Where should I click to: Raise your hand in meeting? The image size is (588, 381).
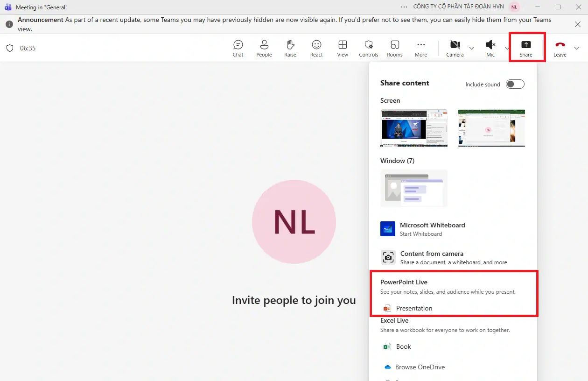pyautogui.click(x=290, y=48)
